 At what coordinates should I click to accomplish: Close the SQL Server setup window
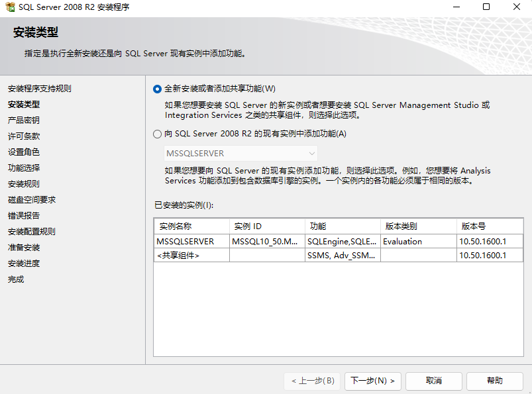click(516, 7)
